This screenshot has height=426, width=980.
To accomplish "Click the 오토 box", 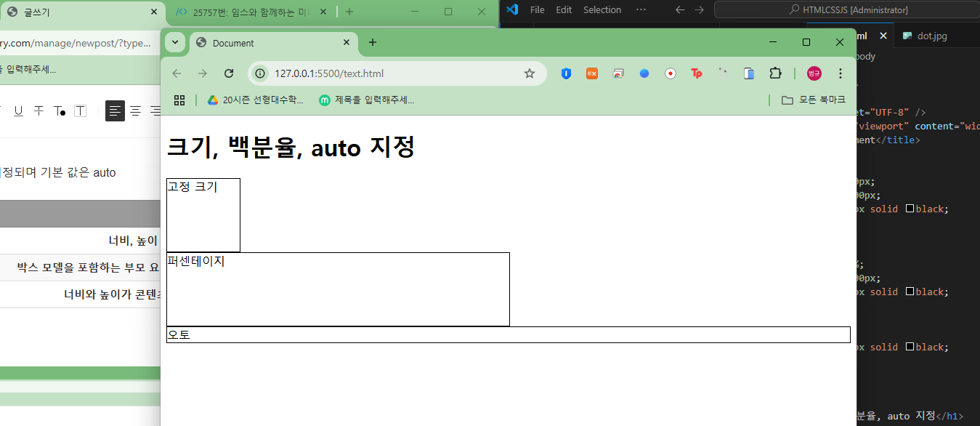I will (508, 334).
